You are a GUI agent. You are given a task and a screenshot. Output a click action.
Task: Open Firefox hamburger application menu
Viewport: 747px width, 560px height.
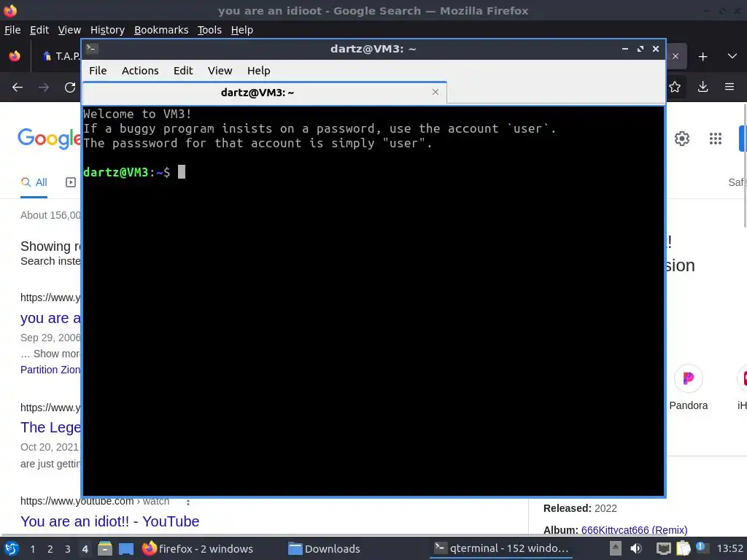[729, 87]
